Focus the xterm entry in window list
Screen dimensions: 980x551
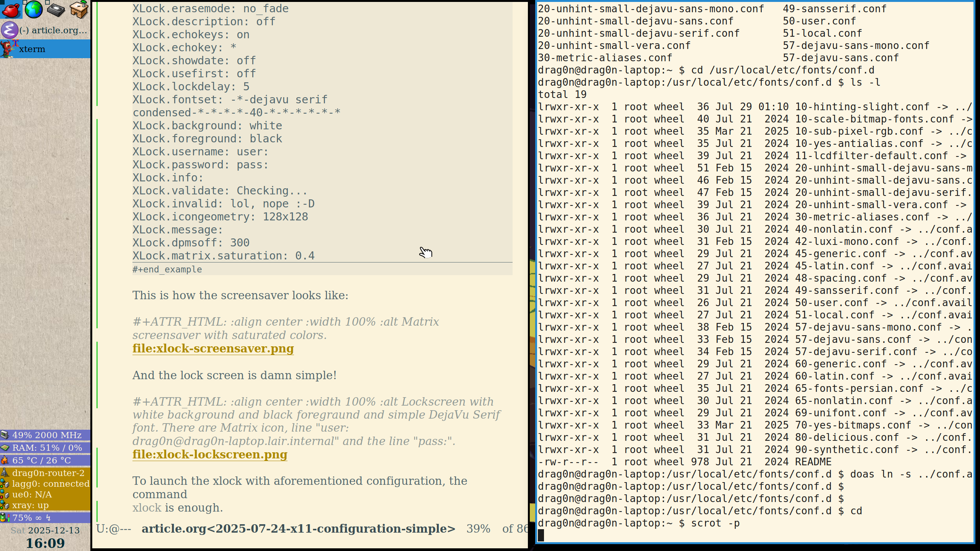[32, 49]
